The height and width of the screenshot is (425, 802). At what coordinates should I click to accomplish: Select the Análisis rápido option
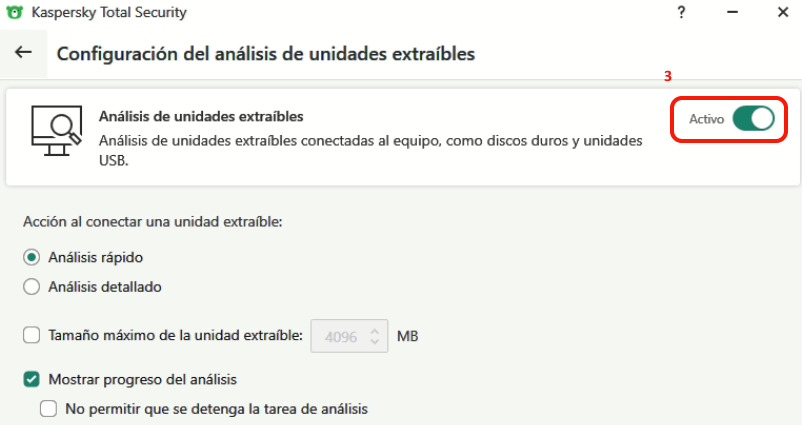32,257
